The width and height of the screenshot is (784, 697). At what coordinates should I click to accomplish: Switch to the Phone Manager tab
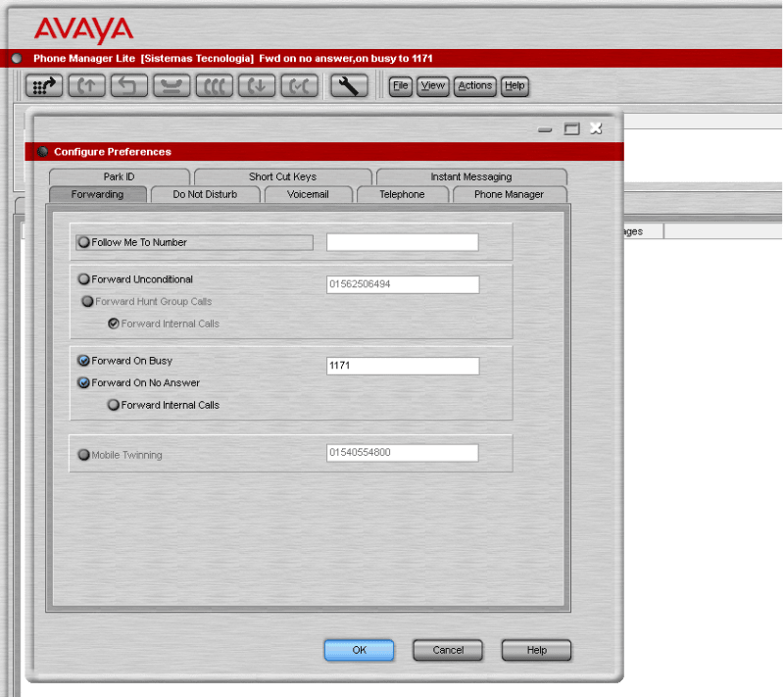tap(509, 194)
